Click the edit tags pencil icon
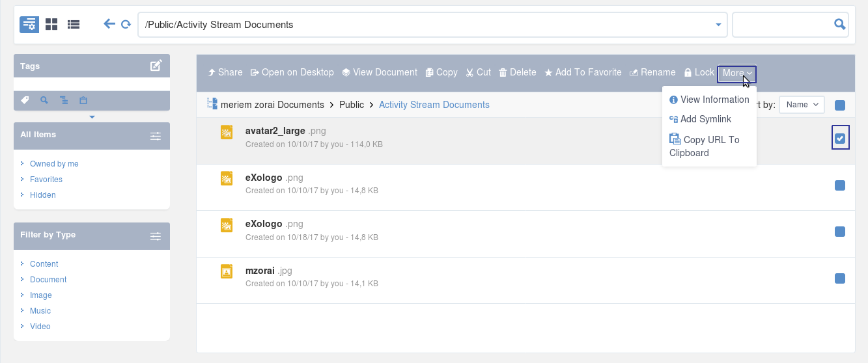This screenshot has width=868, height=363. click(x=156, y=66)
